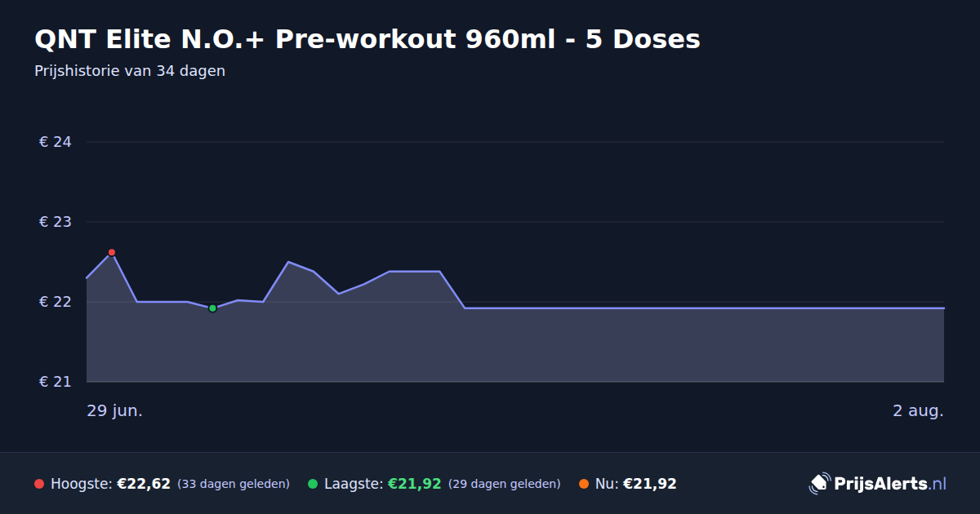This screenshot has height=514, width=980.
Task: Click the red highest price marker on chart
Action: click(x=112, y=252)
